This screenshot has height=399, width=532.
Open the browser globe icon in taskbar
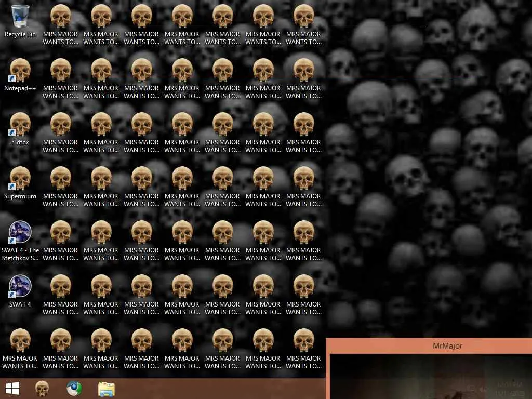[74, 389]
